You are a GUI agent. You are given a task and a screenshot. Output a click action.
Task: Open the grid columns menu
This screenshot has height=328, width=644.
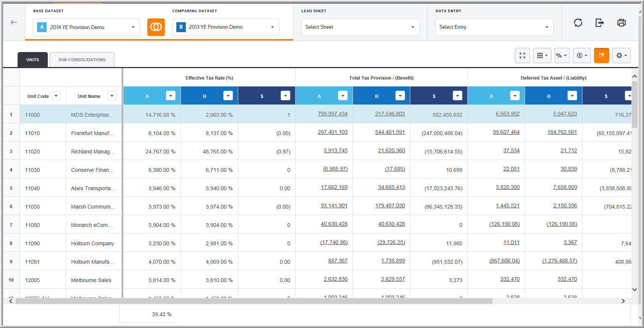pyautogui.click(x=542, y=55)
